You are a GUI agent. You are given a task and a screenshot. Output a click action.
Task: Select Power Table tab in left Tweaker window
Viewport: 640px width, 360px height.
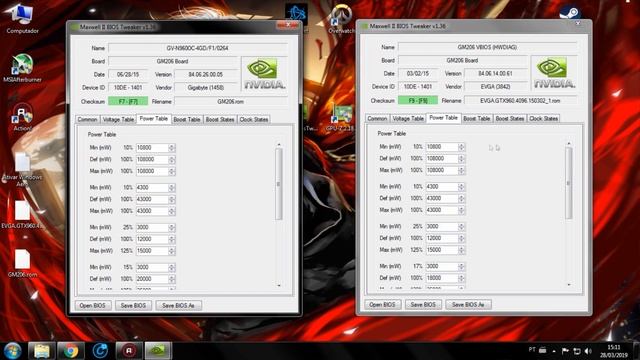point(153,119)
